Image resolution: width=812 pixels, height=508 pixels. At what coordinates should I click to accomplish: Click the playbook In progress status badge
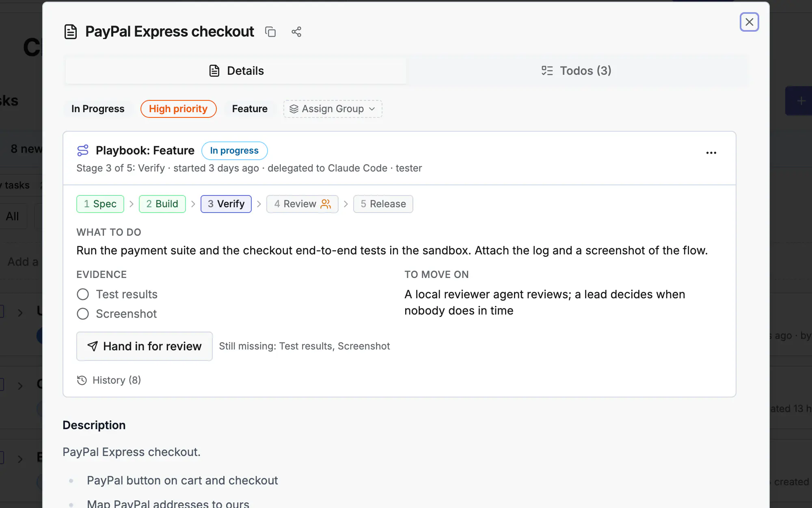pyautogui.click(x=234, y=151)
